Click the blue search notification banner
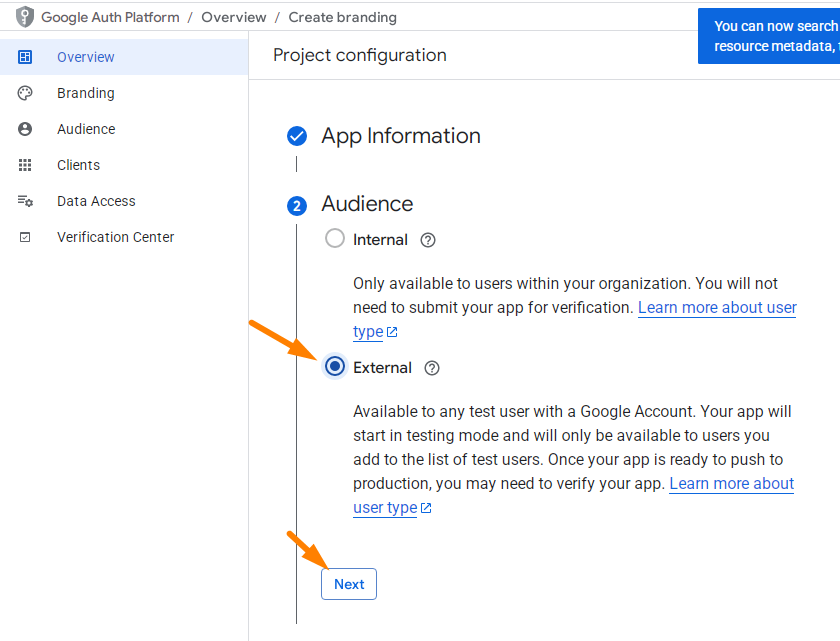This screenshot has height=641, width=840. 769,36
